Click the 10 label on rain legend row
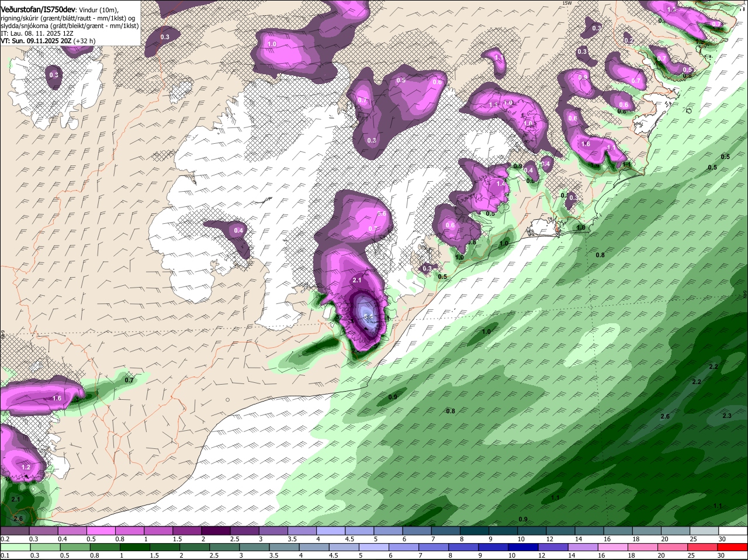Viewport: 748px width, 560px height. coord(511,555)
